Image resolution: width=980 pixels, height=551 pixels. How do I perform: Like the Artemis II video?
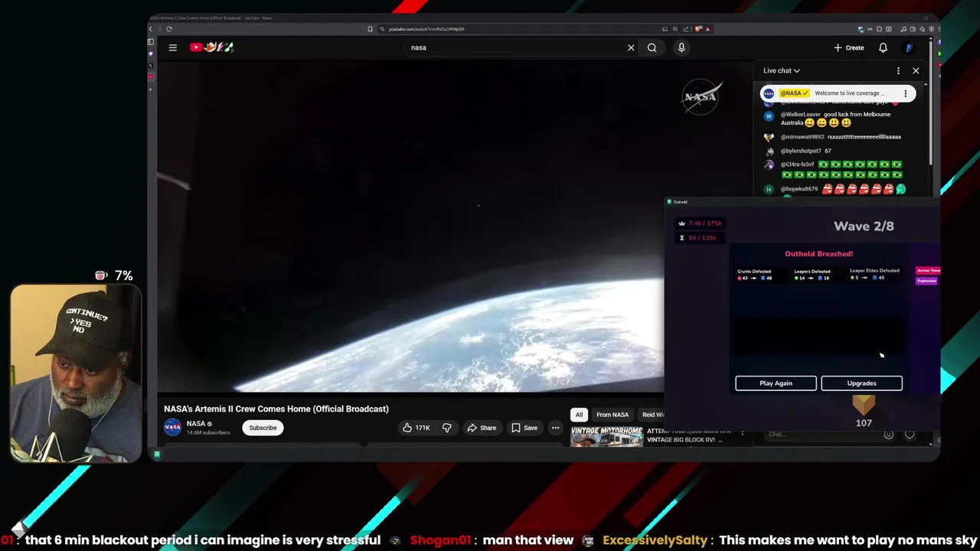(x=416, y=428)
